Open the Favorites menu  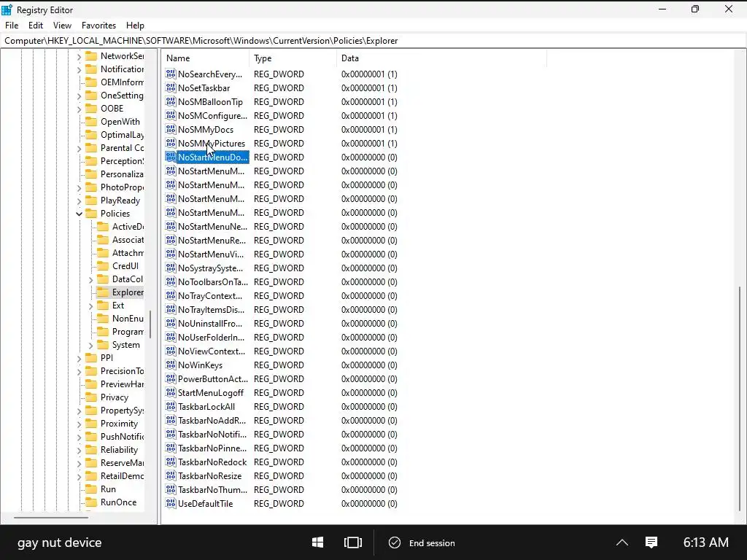tap(98, 26)
